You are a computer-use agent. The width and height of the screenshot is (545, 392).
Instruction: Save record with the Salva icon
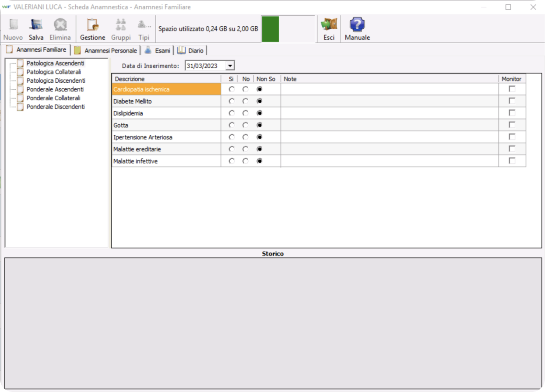(36, 29)
